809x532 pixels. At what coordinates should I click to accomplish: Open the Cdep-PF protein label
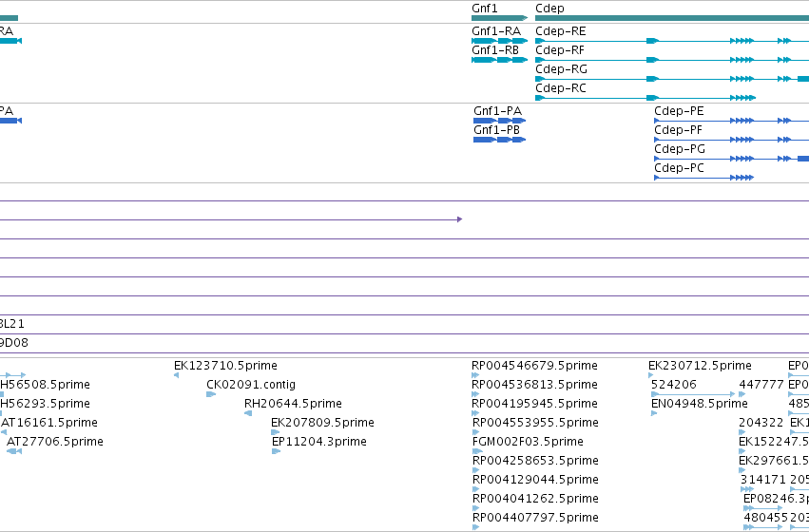pyautogui.click(x=679, y=130)
